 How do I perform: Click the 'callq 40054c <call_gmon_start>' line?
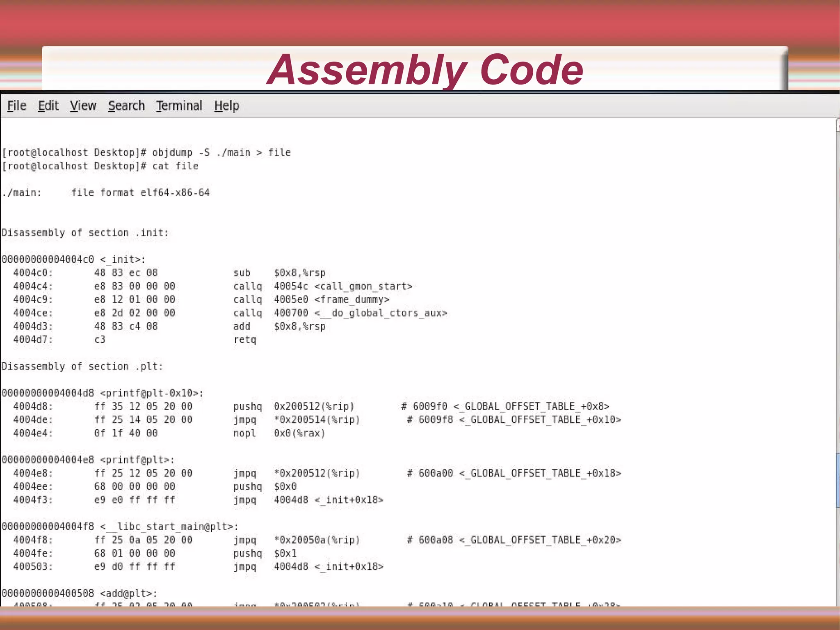pos(323,286)
